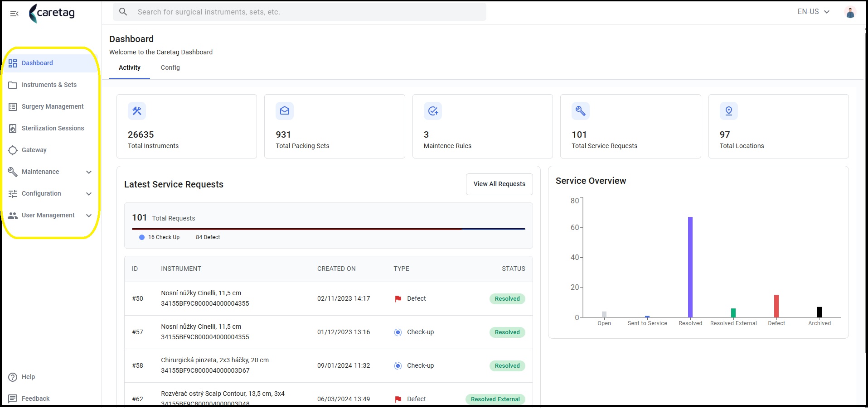
Task: Switch to the Config tab
Action: coord(170,67)
